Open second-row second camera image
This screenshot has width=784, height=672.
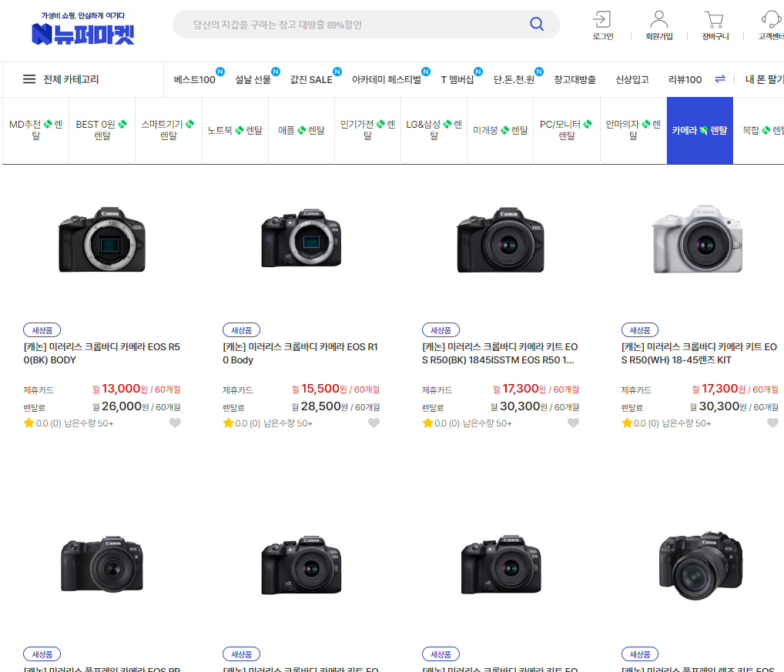pos(301,566)
